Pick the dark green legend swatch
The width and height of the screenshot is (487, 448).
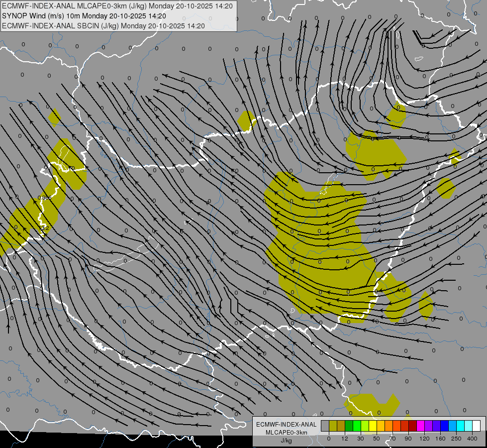coord(349,426)
